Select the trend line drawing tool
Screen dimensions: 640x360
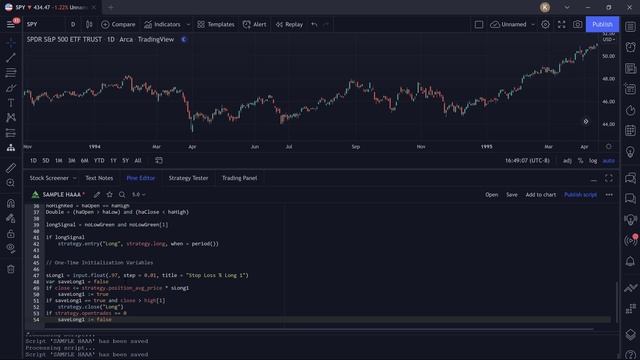[x=11, y=58]
